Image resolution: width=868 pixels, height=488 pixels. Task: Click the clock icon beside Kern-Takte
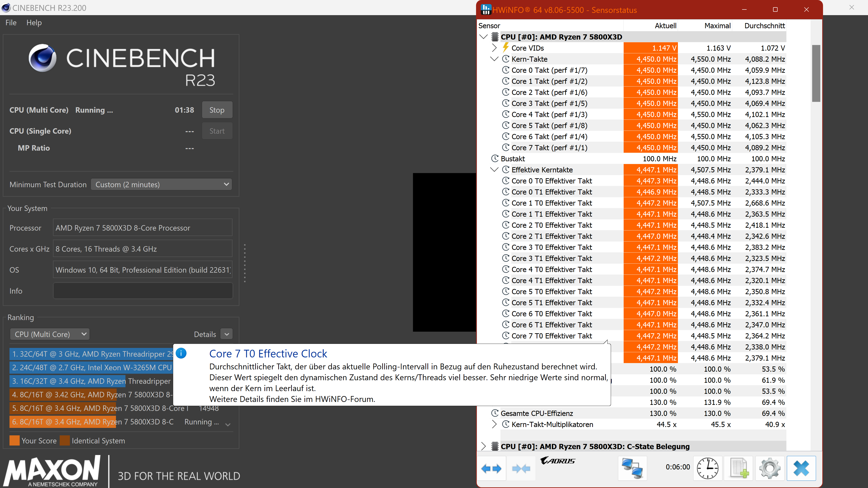[x=505, y=59]
